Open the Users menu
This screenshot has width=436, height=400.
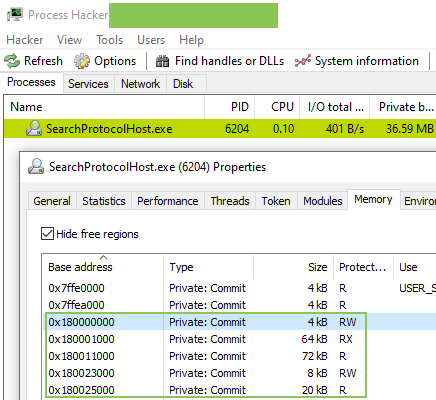151,40
